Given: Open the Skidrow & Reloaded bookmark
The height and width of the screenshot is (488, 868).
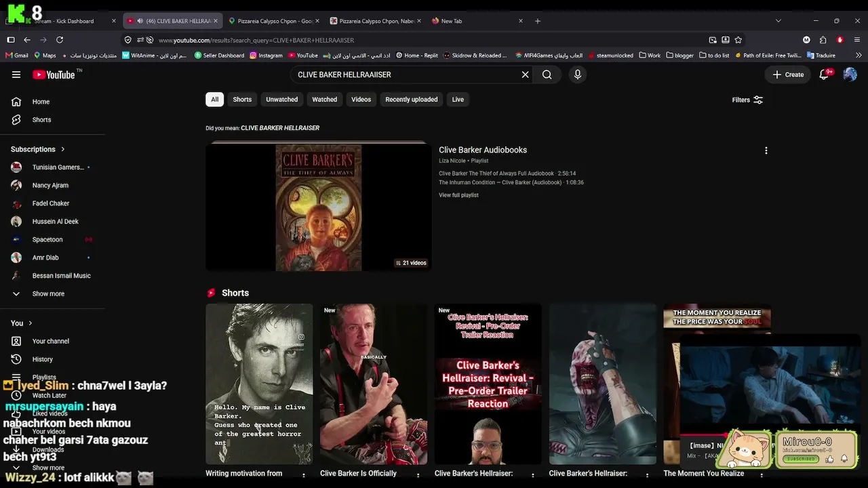Looking at the screenshot, I should pos(475,56).
